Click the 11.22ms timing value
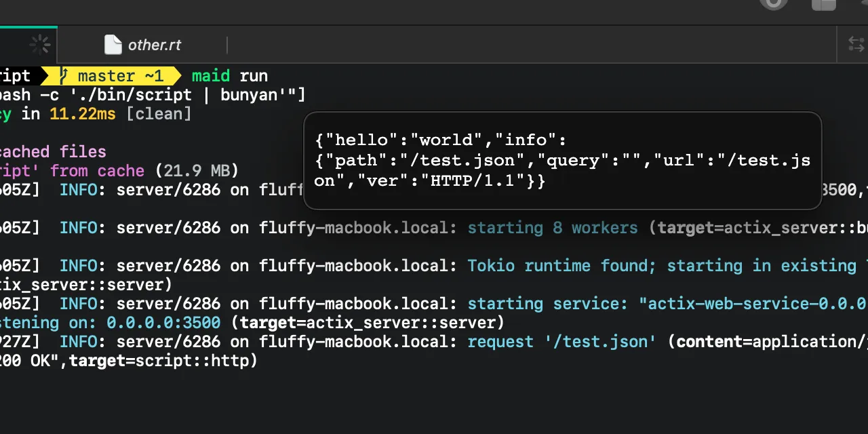This screenshot has width=868, height=434. click(82, 114)
